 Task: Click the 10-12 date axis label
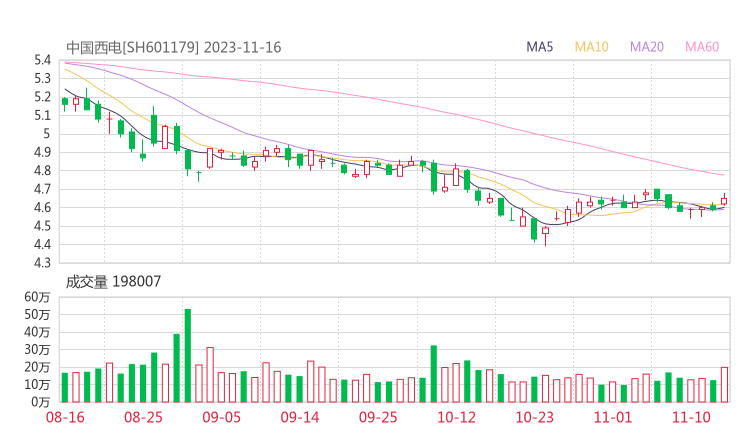[456, 417]
